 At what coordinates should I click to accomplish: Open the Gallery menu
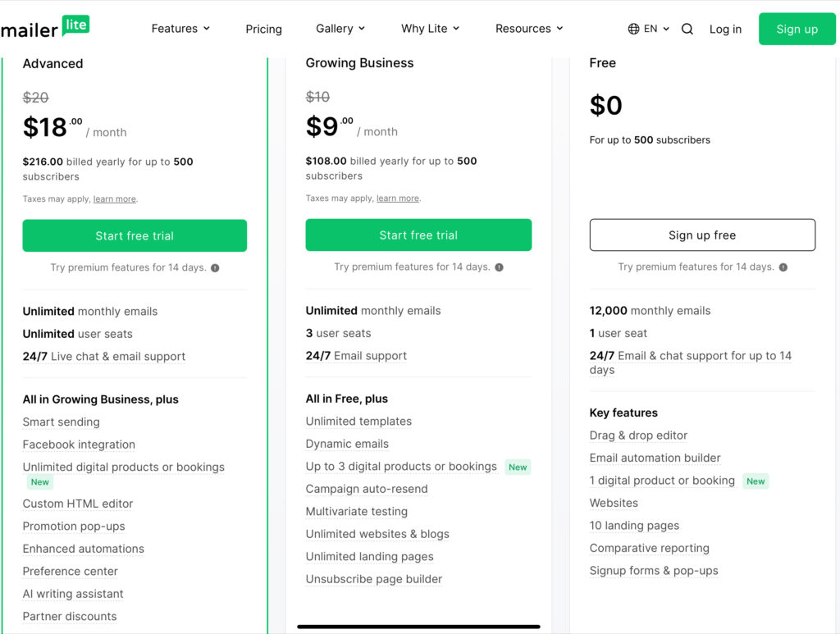tap(340, 28)
